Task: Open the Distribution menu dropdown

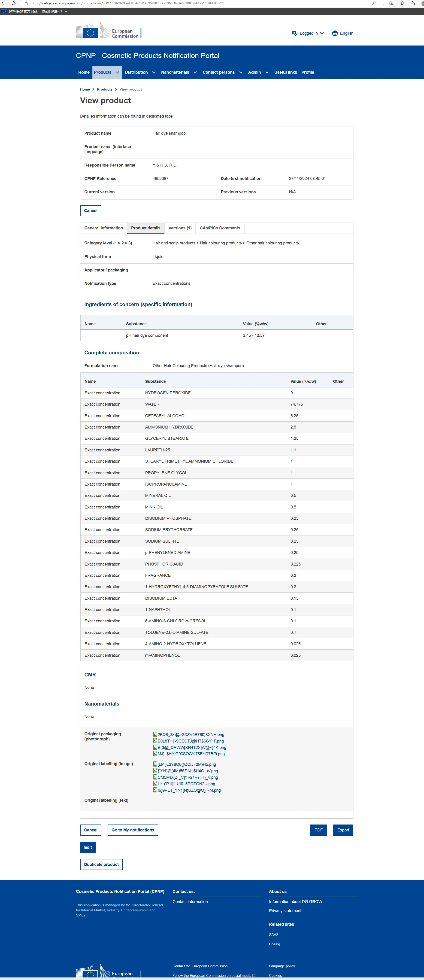Action: (x=154, y=72)
